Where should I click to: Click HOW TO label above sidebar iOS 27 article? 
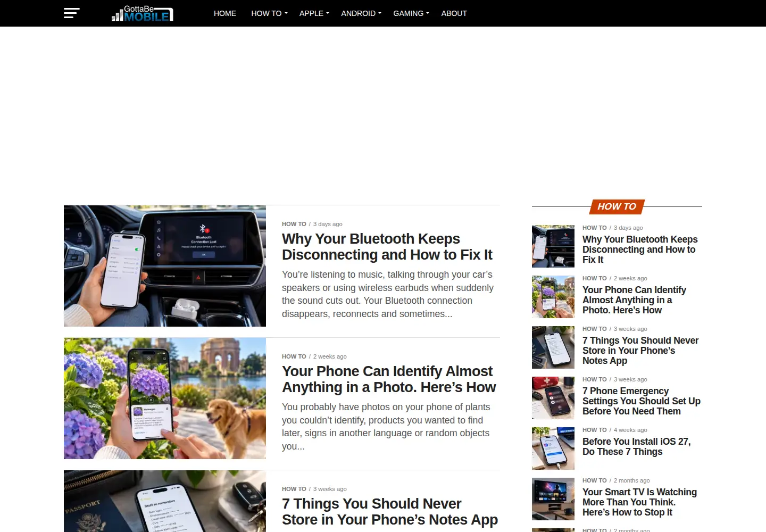595,430
